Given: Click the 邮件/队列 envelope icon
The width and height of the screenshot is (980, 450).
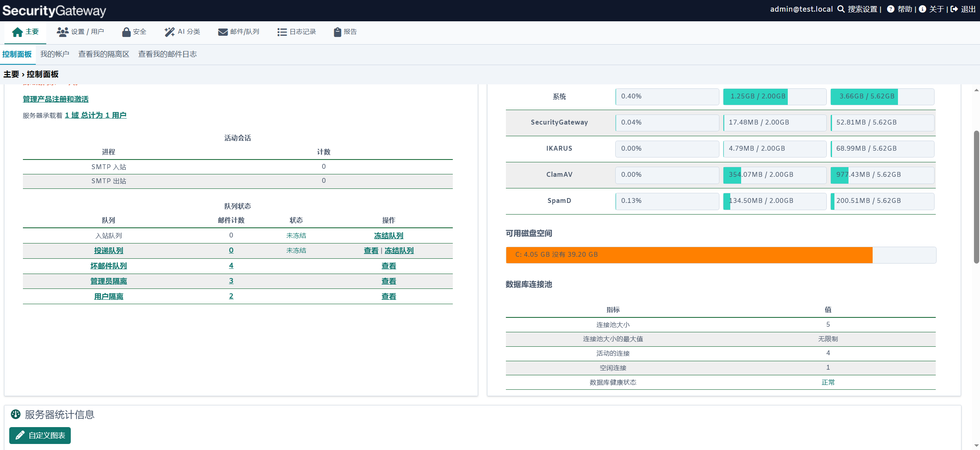Looking at the screenshot, I should point(223,32).
